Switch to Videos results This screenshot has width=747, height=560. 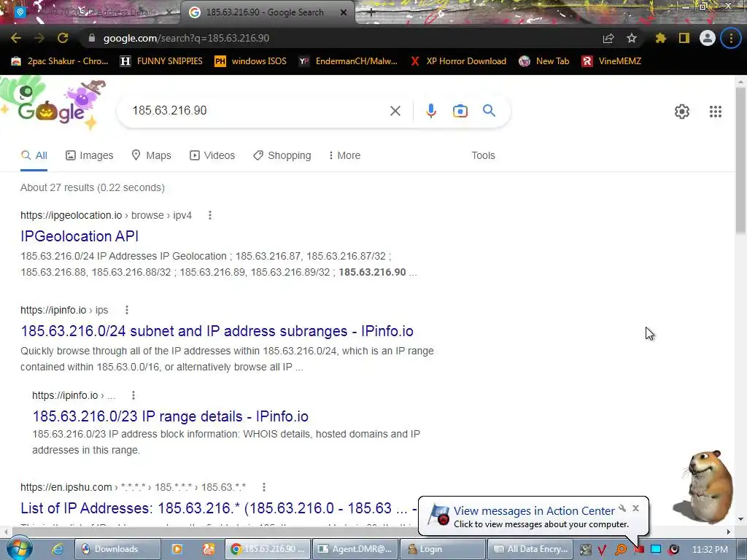[x=212, y=155]
